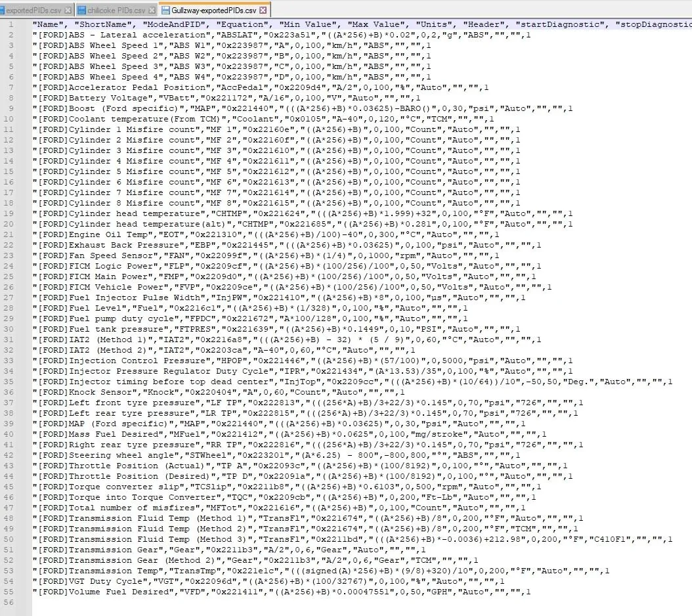
Task: Close the Gullzway-exportedPIDs.csv tab
Action: (x=263, y=10)
